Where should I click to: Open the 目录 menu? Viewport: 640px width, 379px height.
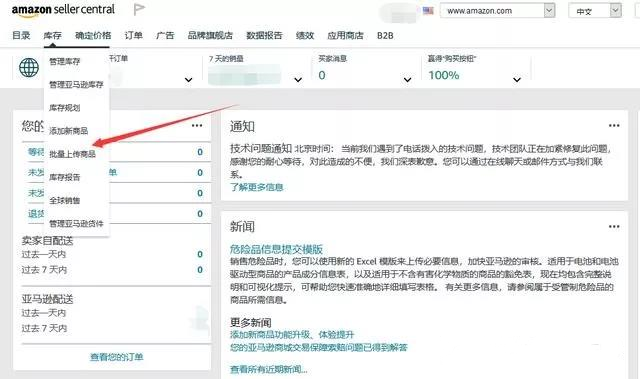point(21,35)
